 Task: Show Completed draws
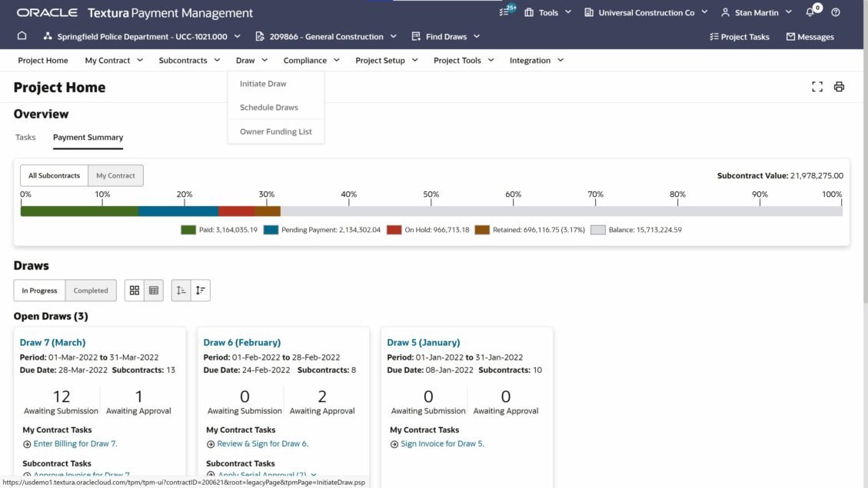pyautogui.click(x=91, y=290)
